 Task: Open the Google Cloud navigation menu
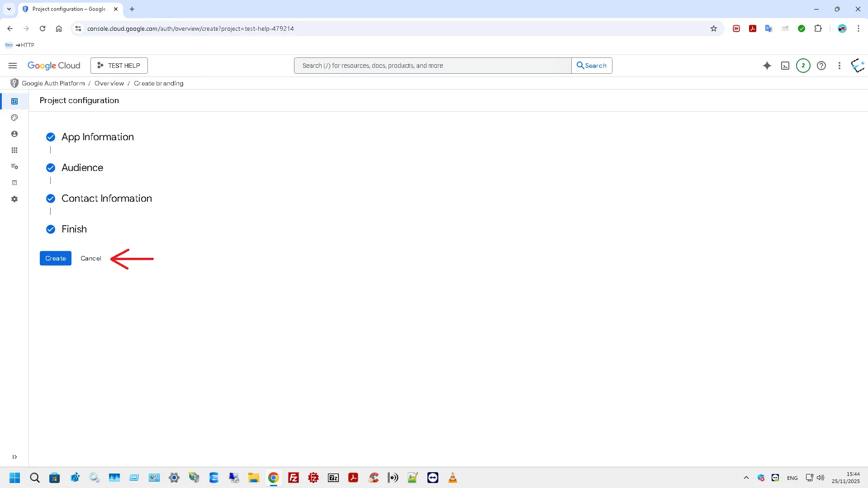click(x=13, y=66)
